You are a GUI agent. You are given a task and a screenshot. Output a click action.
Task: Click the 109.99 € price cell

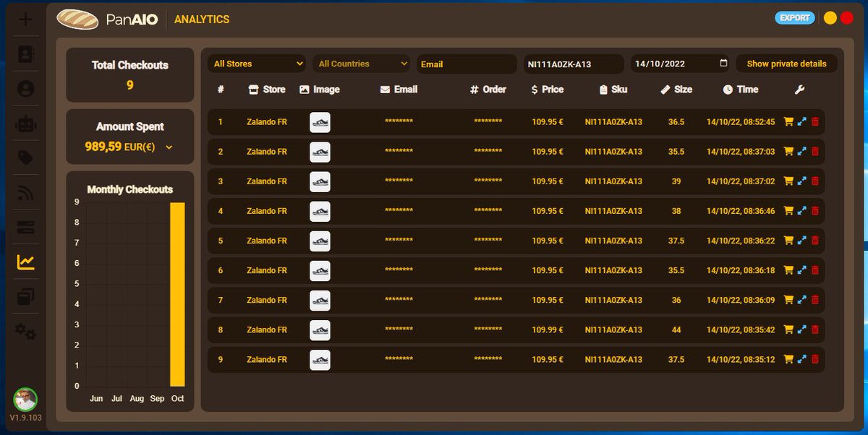(548, 330)
